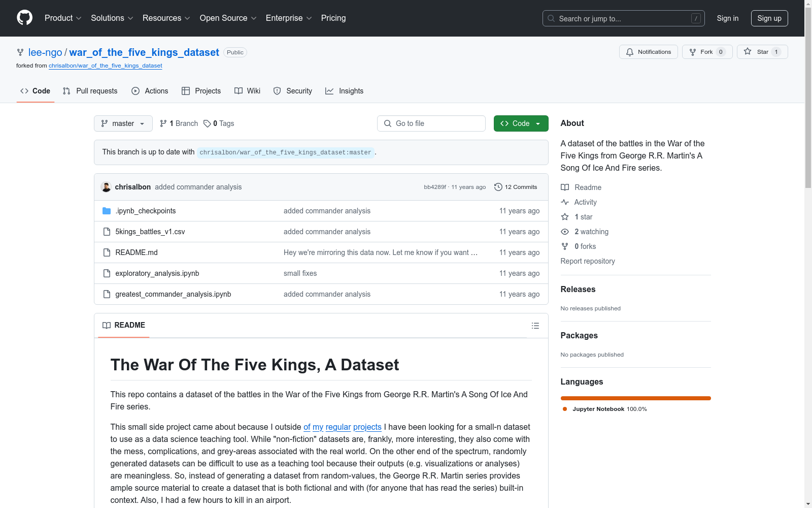Screen dimensions: 812x508
Task: View the 12 Commits history
Action: coord(516,187)
